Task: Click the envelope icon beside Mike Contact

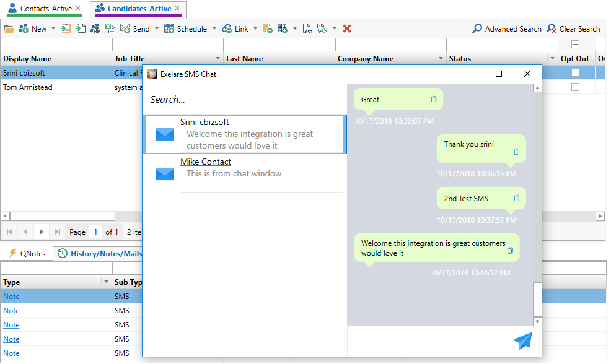Action: pyautogui.click(x=165, y=173)
